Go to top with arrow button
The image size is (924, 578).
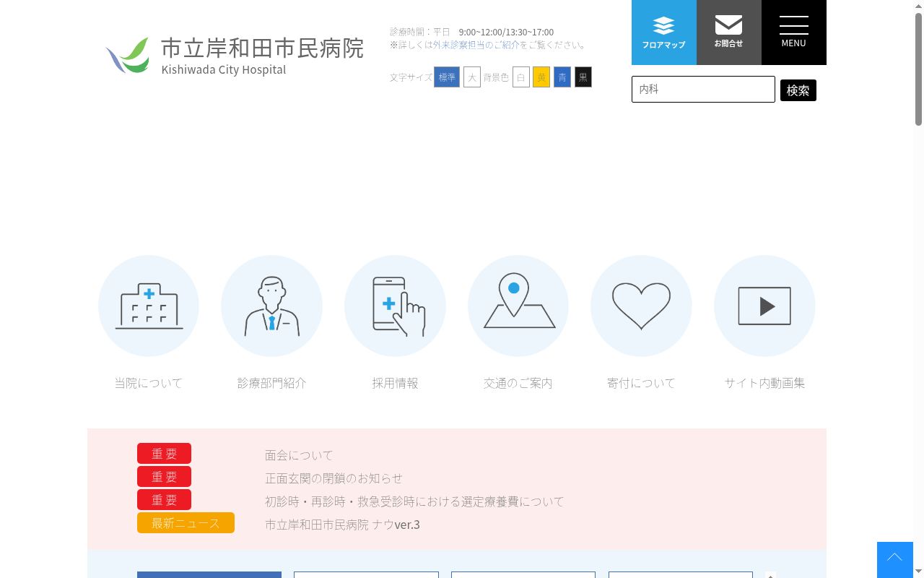pyautogui.click(x=894, y=560)
